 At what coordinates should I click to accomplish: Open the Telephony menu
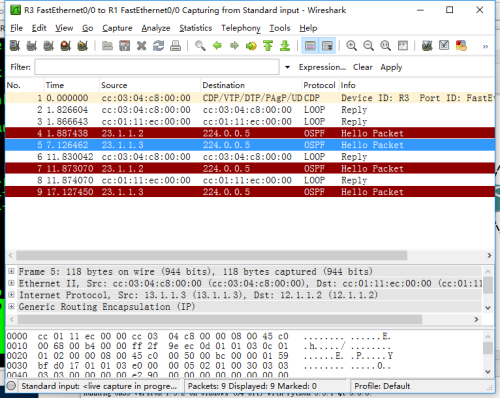tap(241, 28)
